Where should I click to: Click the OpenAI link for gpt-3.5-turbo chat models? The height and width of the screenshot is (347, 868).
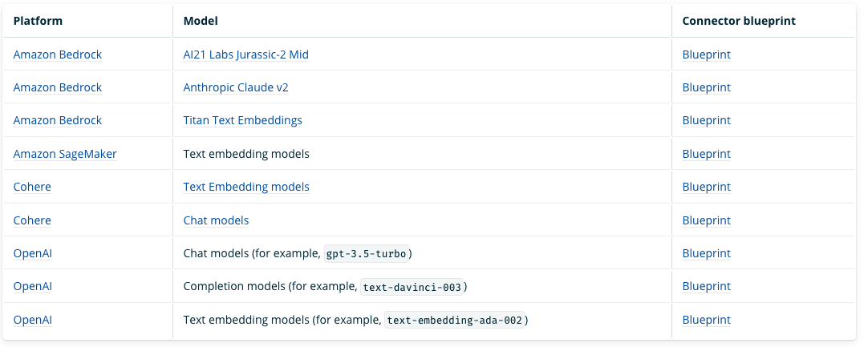coord(33,253)
